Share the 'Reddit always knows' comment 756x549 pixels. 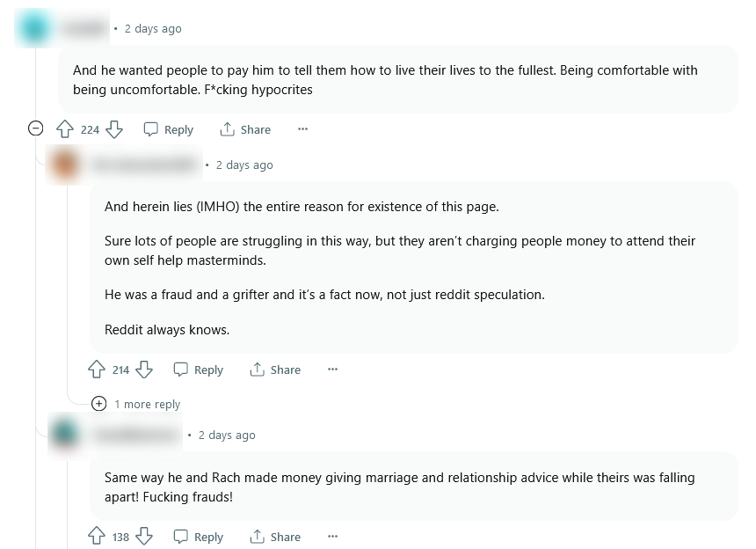[x=275, y=370]
